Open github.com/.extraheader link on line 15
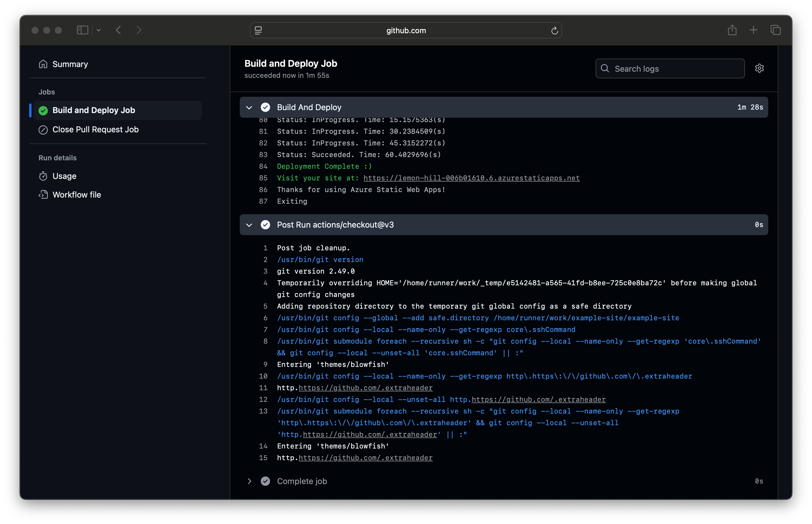 click(x=365, y=458)
